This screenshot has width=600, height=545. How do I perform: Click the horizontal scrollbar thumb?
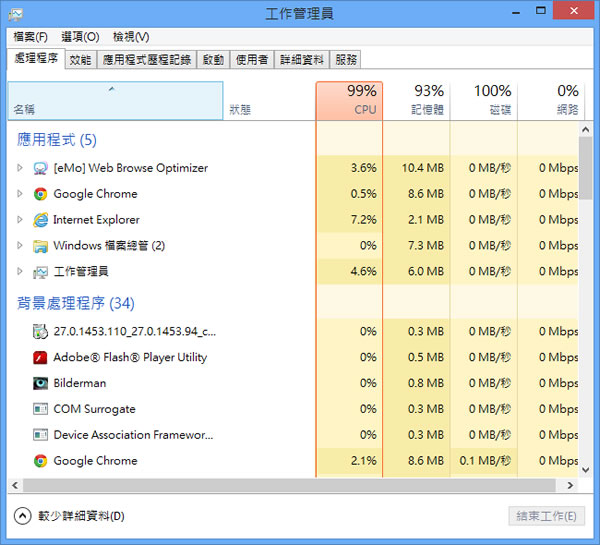tap(289, 485)
